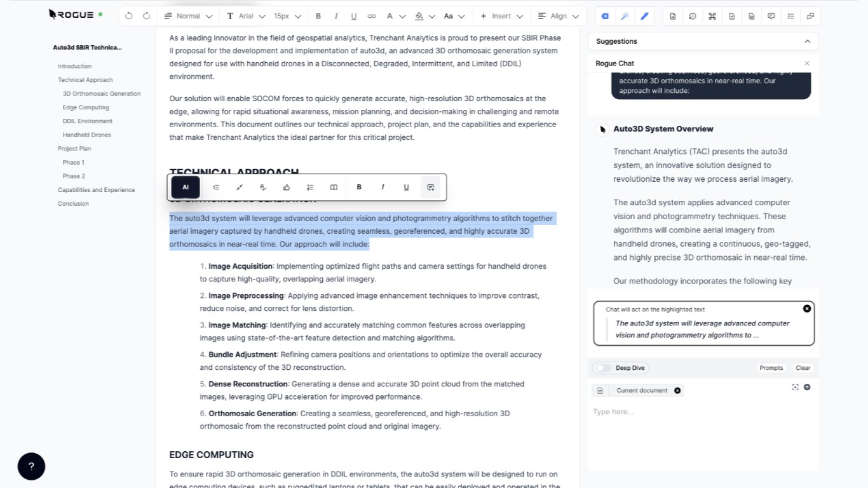Click the document search icon in top toolbar
The image size is (868, 488).
[x=752, y=16]
